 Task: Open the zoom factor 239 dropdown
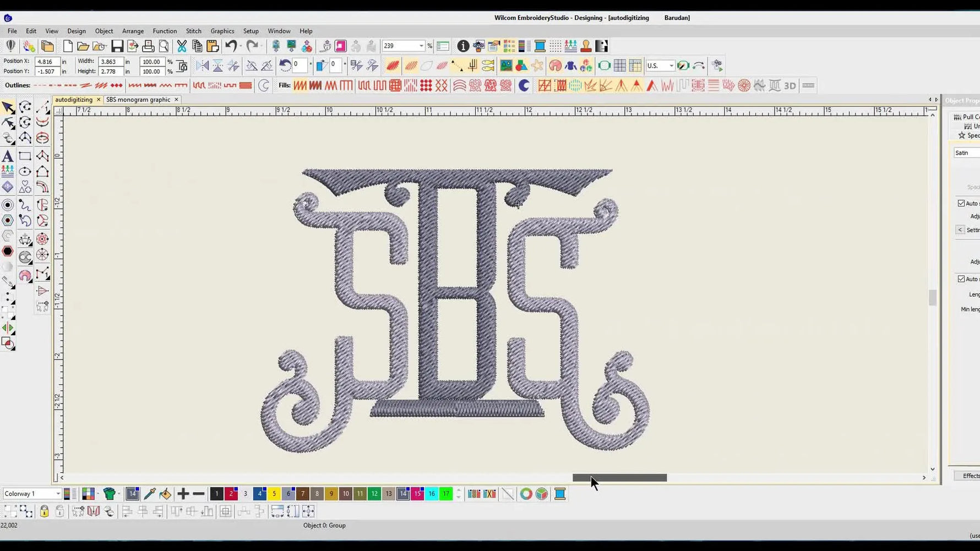(421, 46)
